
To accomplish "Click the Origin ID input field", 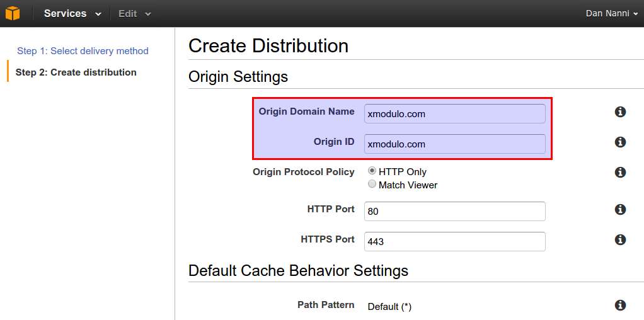I will pyautogui.click(x=455, y=144).
